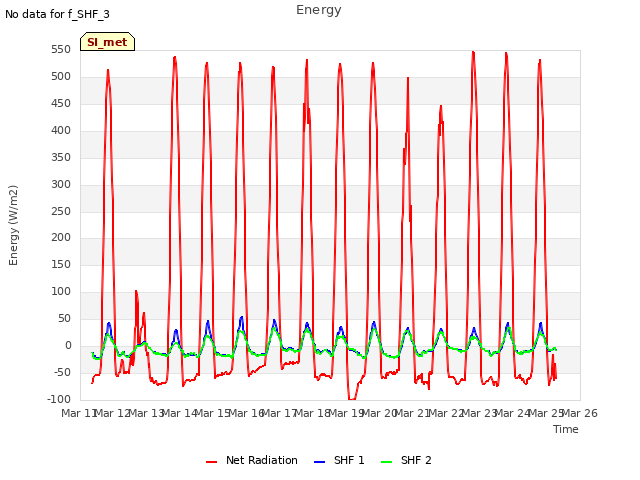640x480 pixels.
Task: Click the 'No data for f_SHF_3' message
Action: (57, 15)
